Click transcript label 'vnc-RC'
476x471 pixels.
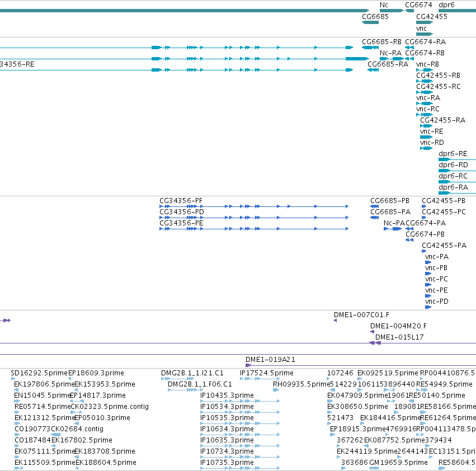point(428,109)
